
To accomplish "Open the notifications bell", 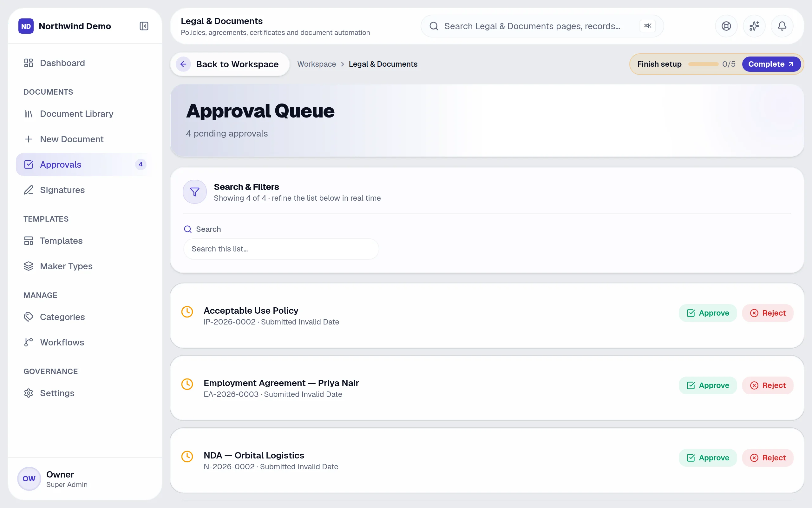I will pos(782,26).
